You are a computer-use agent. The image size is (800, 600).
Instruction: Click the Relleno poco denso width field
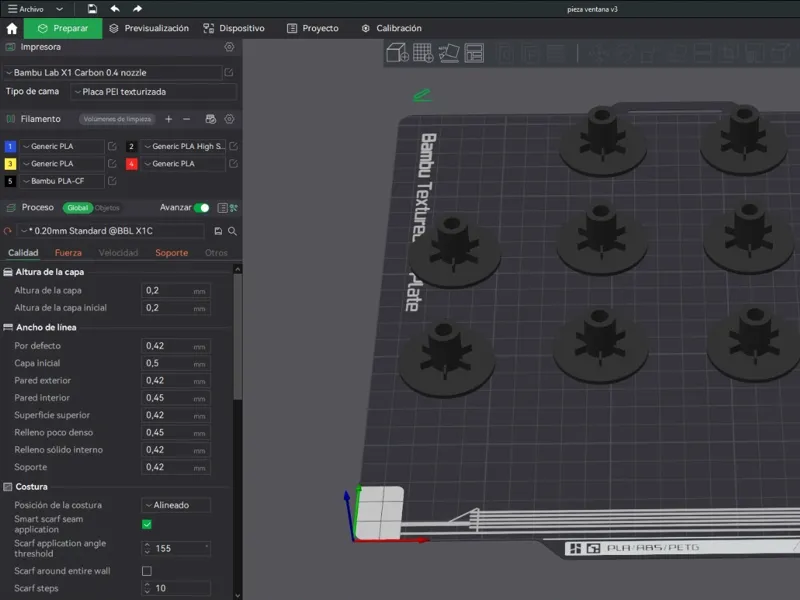176,433
